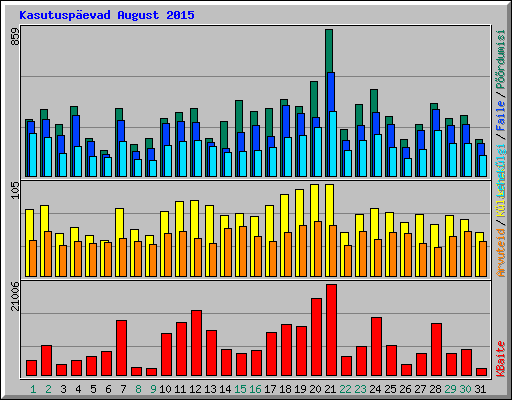The width and height of the screenshot is (512, 400).
Task: Click day label '13' below chart
Action: [x=210, y=389]
